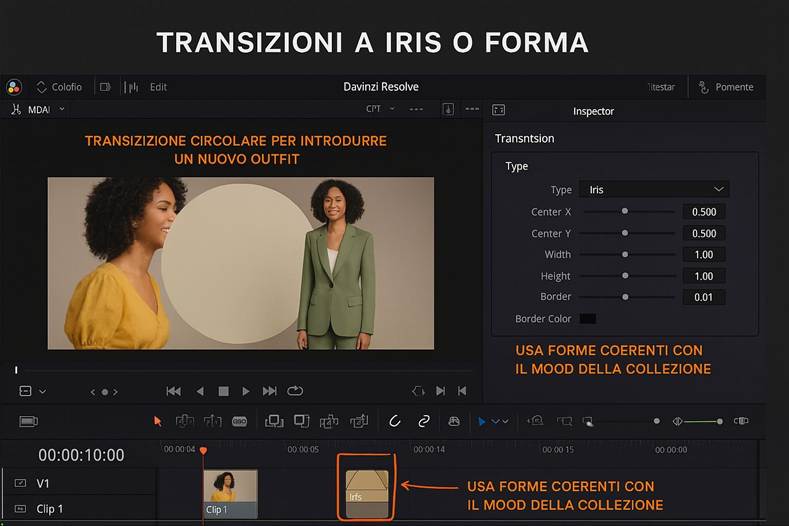This screenshot has width=789, height=526.
Task: Click the insert clip icon
Action: [274, 421]
